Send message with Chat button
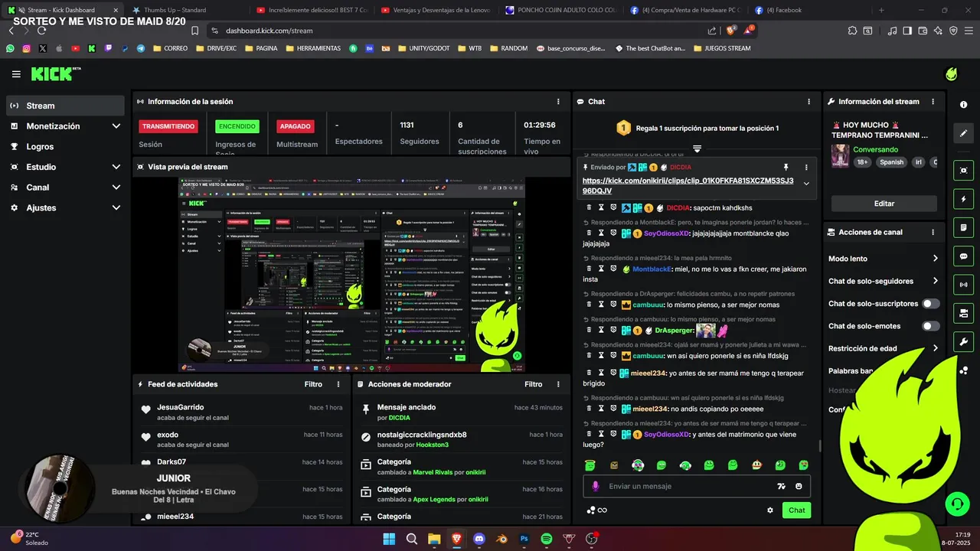The image size is (980, 551). (x=796, y=510)
